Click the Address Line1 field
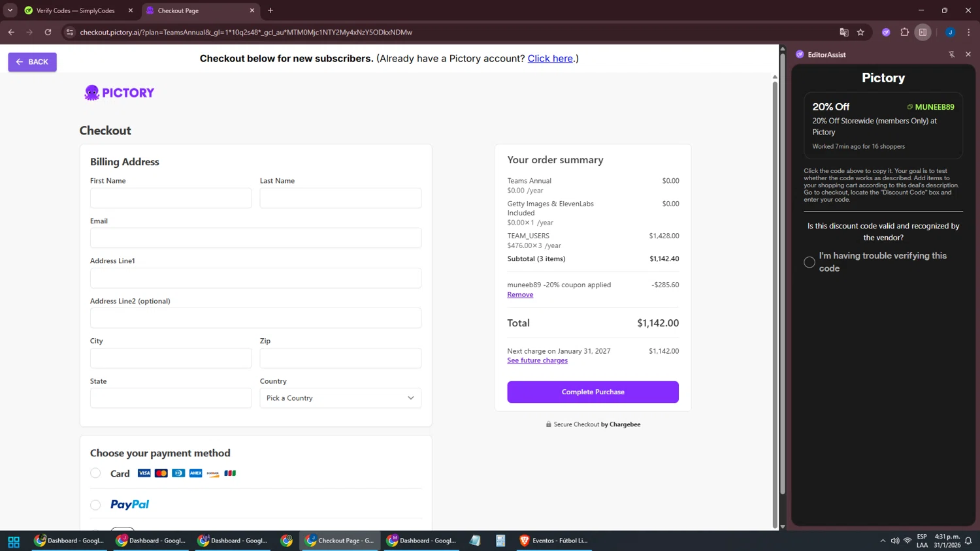This screenshot has height=551, width=980. click(255, 278)
